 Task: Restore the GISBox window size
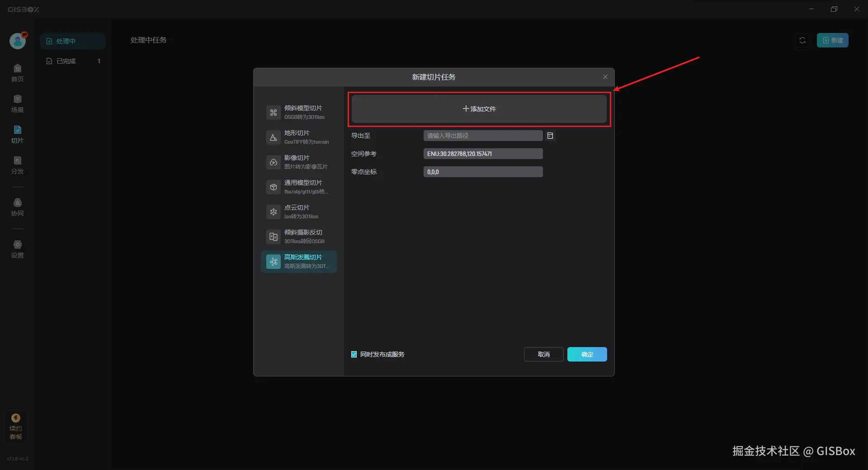point(834,9)
